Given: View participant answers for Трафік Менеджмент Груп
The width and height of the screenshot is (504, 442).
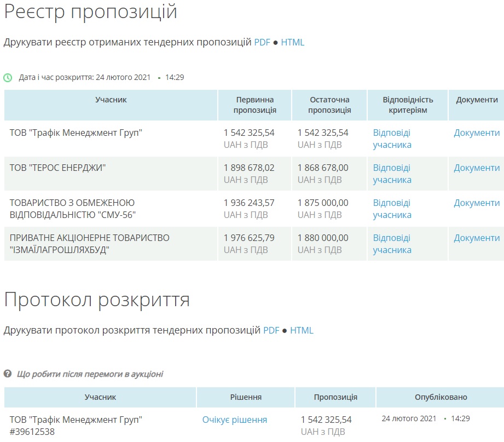Looking at the screenshot, I should click(x=392, y=139).
